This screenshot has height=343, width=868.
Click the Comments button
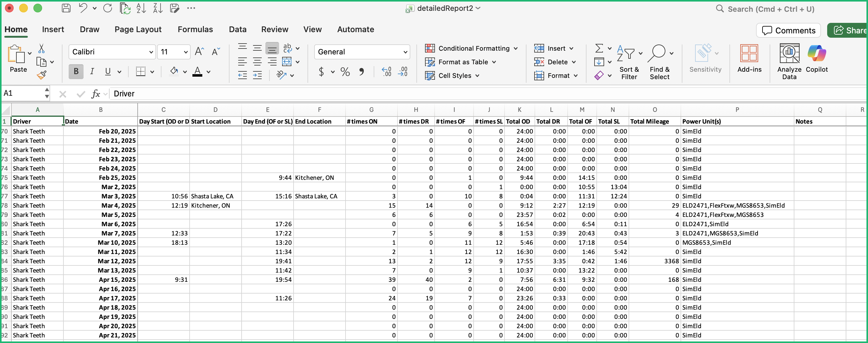coord(788,31)
